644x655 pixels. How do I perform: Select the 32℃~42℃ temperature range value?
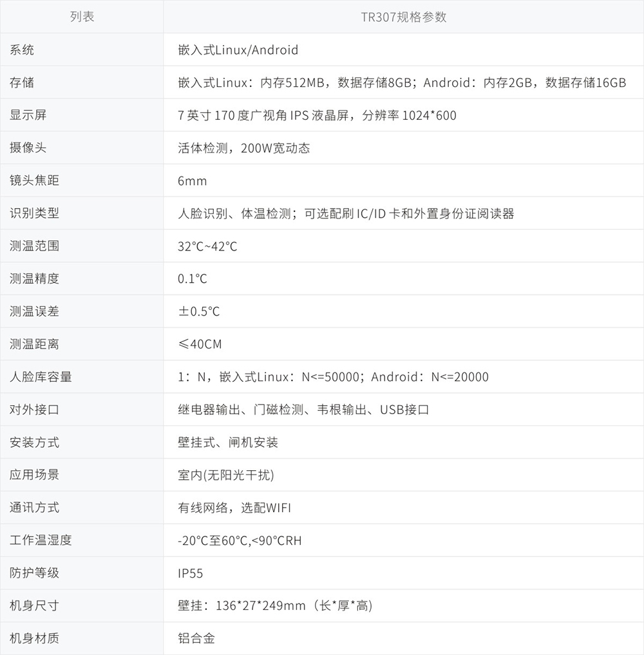click(207, 247)
